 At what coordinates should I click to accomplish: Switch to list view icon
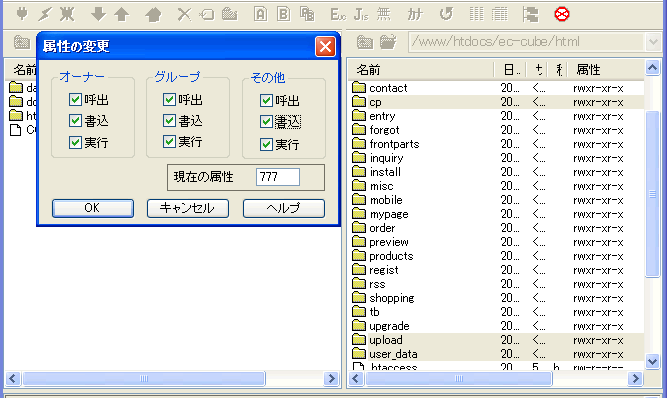476,14
